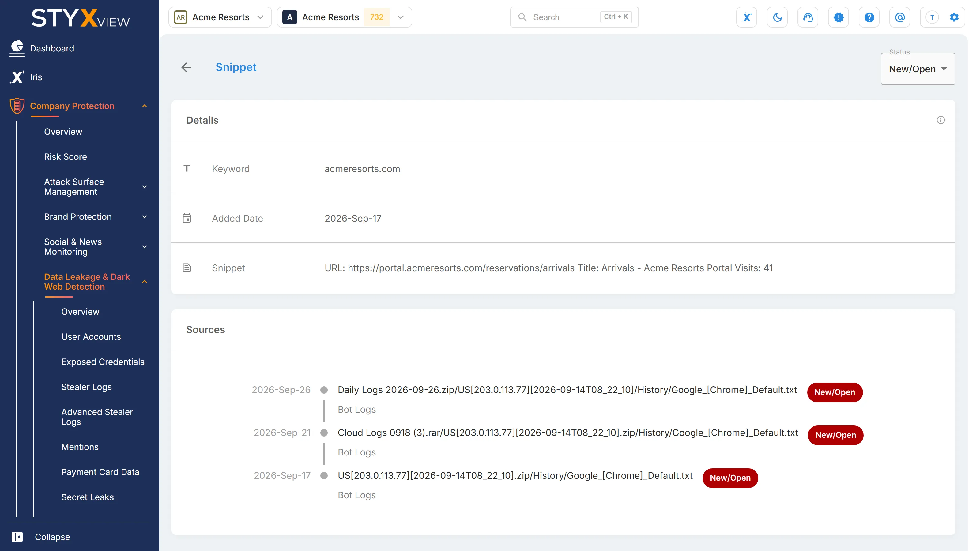Expand Attack Surface Management submenu
The width and height of the screenshot is (980, 551).
[145, 187]
